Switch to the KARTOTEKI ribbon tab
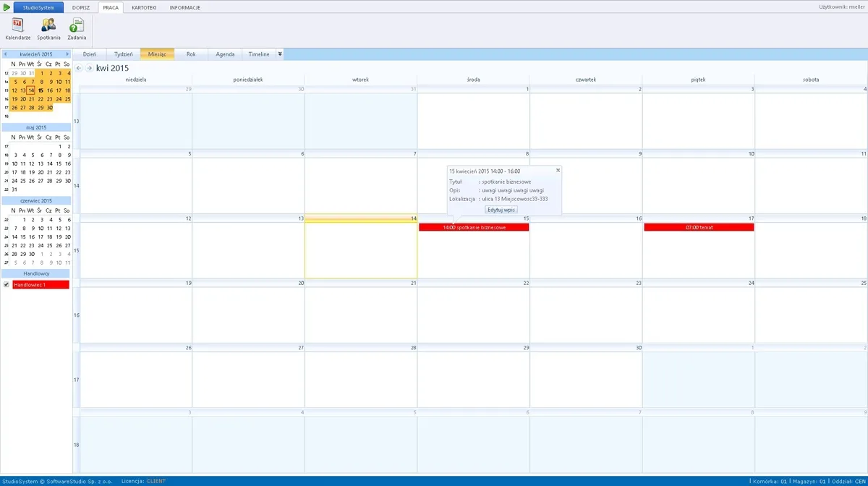Viewport: 868px width, 486px height. [144, 7]
